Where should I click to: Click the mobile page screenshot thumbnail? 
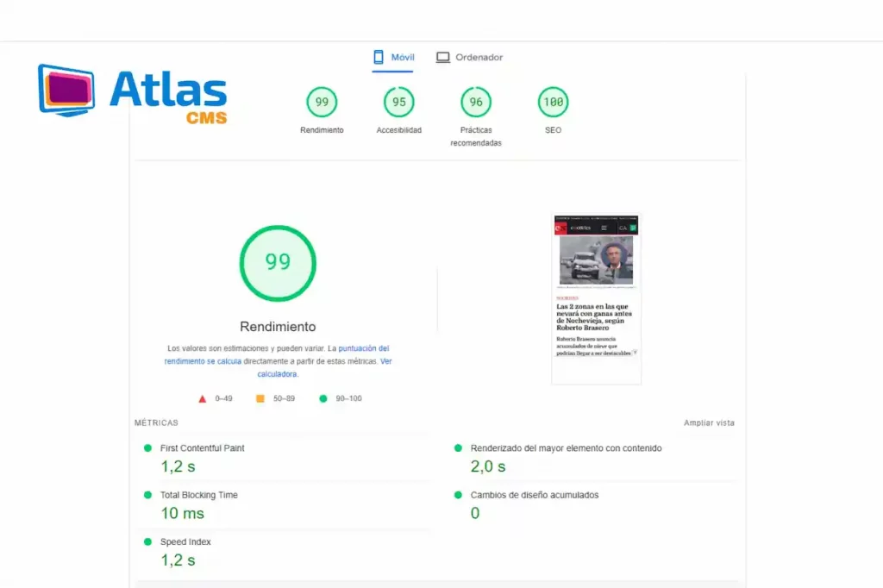596,298
